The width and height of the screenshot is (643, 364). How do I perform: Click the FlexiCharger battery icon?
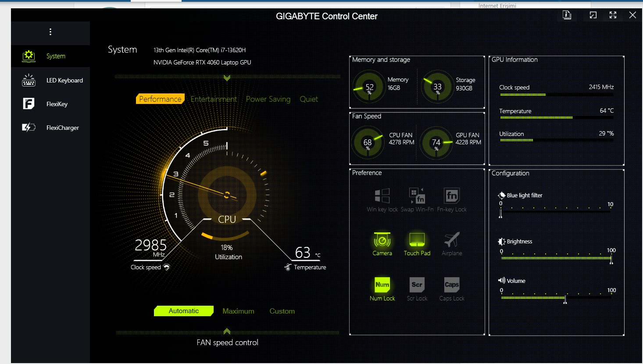[29, 128]
